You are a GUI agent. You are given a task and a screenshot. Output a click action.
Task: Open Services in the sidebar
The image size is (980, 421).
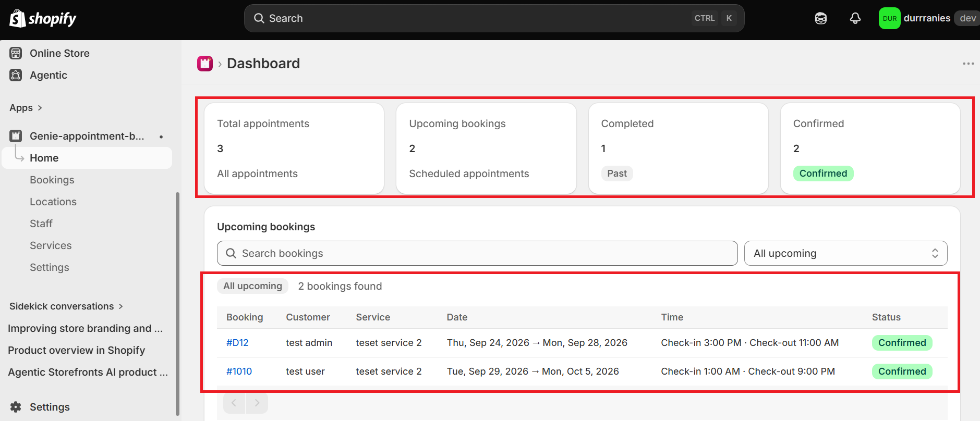point(51,245)
